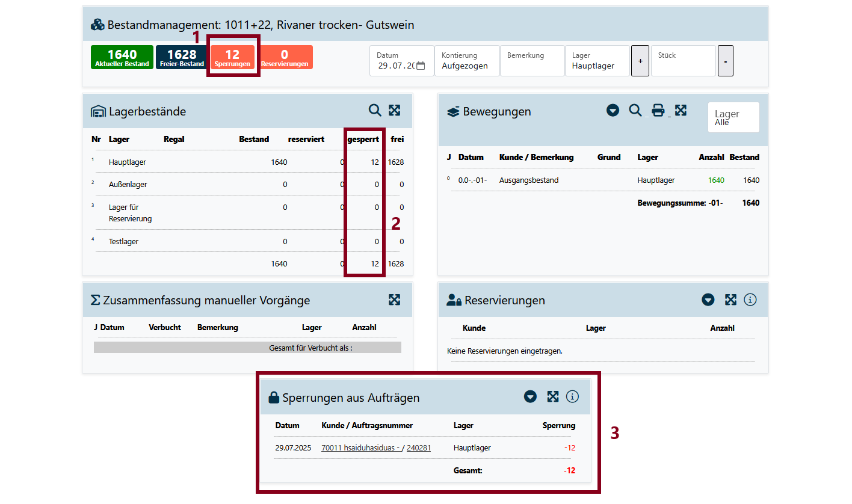This screenshot has width=852, height=504.
Task: Click the minus button to remove stock
Action: [725, 61]
